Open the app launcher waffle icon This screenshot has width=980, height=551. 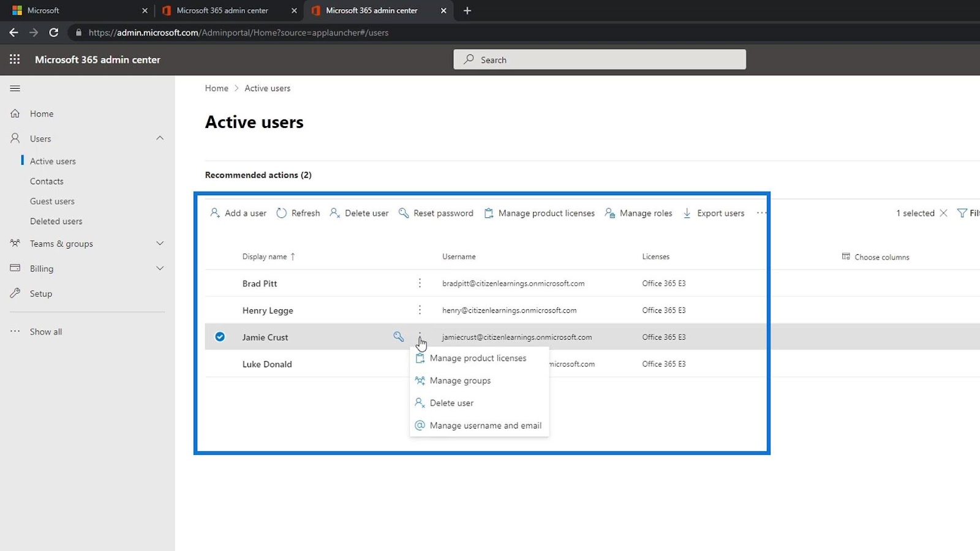[x=15, y=59]
